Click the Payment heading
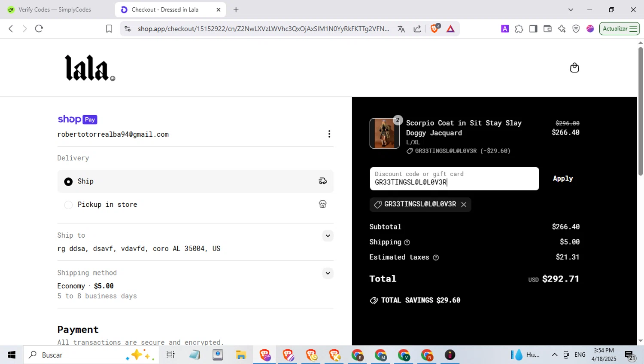Screen dimensions: 644x364 click(x=78, y=330)
